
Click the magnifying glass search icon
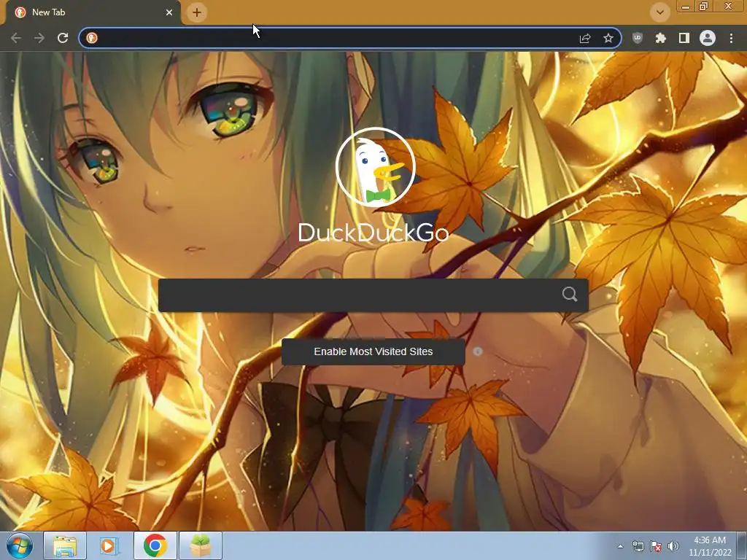point(569,295)
